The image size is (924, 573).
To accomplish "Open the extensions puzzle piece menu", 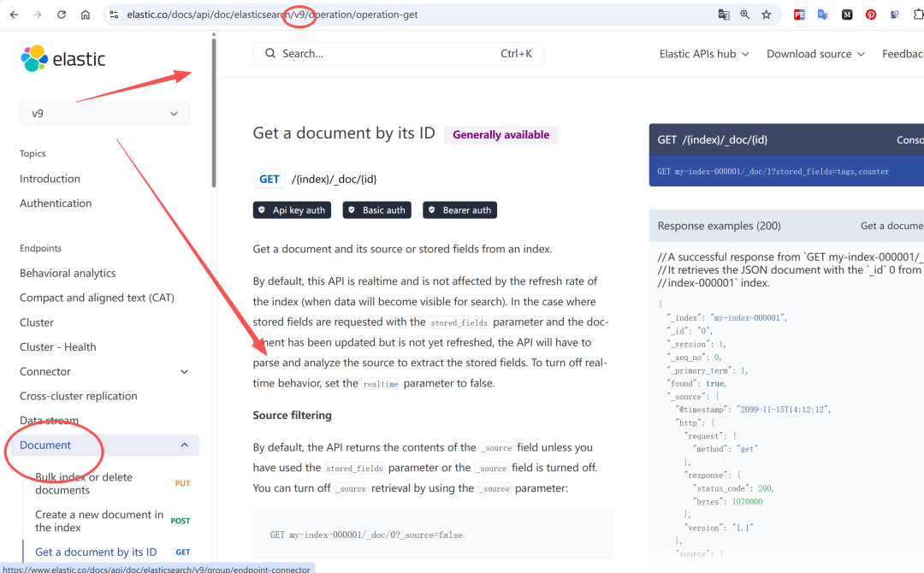I will (x=918, y=15).
